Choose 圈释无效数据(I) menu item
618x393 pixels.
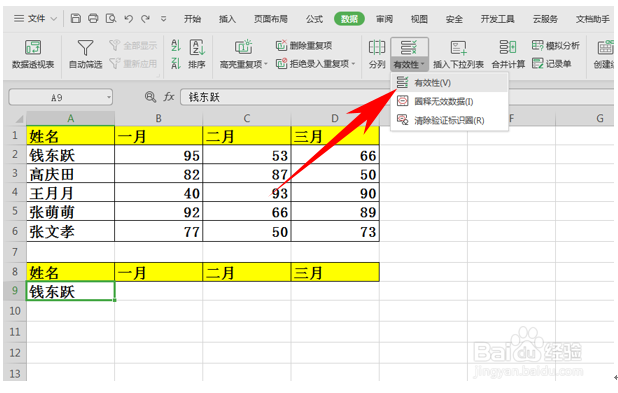(x=449, y=102)
